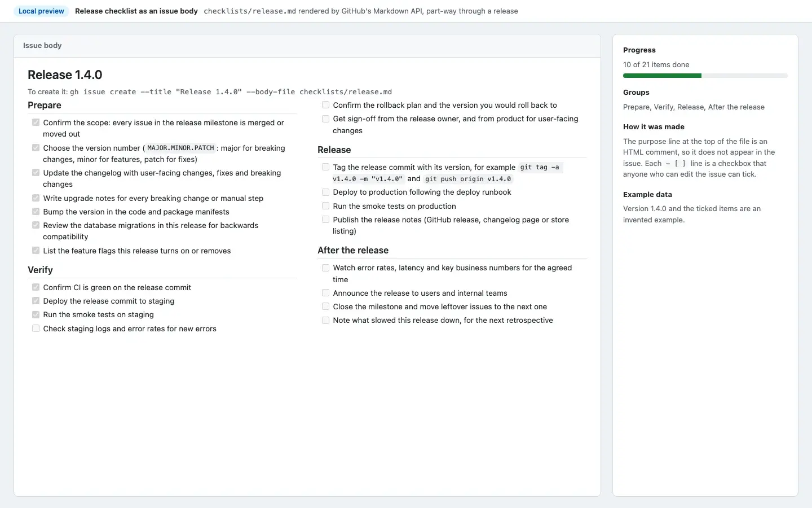Tick 'Deploy to production' checkbox
Image resolution: width=812 pixels, height=508 pixels.
coord(325,192)
